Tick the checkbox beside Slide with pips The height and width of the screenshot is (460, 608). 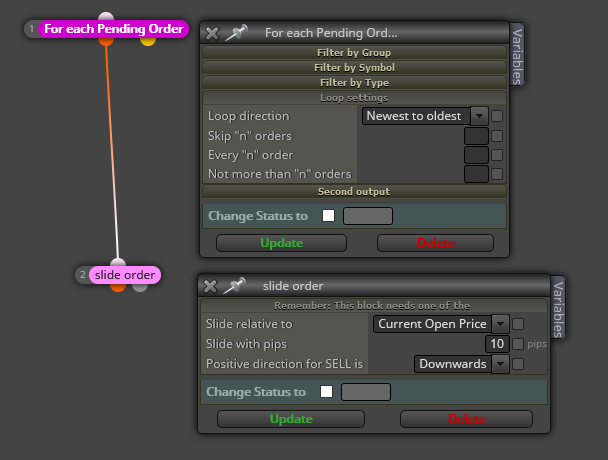point(518,344)
